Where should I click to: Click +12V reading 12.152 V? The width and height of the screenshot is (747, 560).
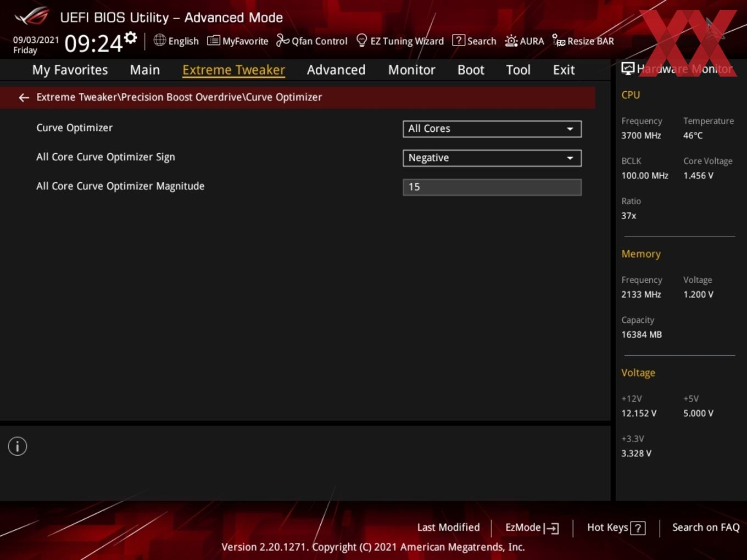point(639,413)
